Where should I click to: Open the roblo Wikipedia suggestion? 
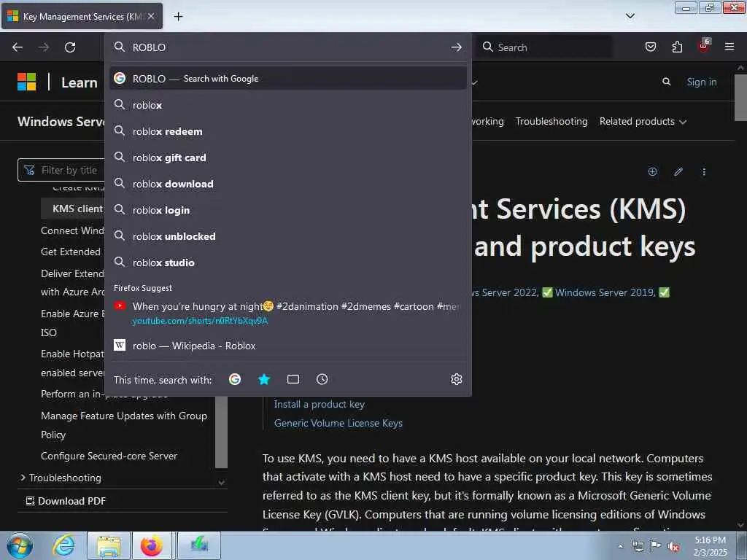[287, 346]
